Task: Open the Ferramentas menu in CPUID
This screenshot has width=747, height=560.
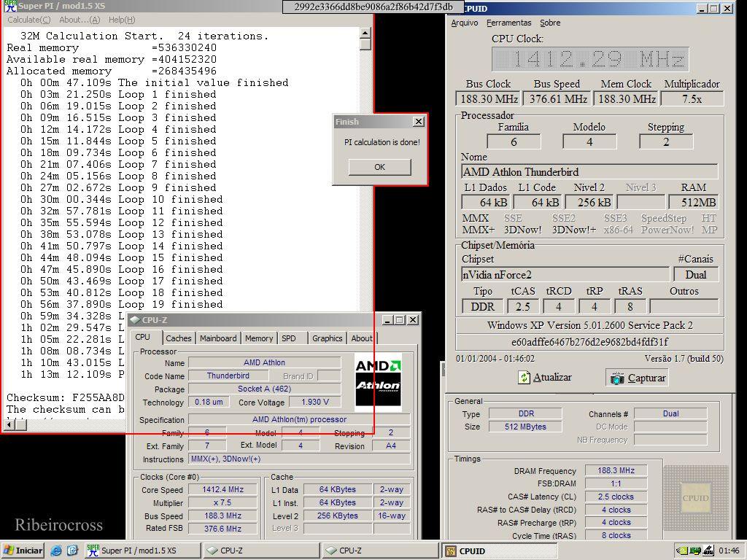Action: pyautogui.click(x=508, y=23)
